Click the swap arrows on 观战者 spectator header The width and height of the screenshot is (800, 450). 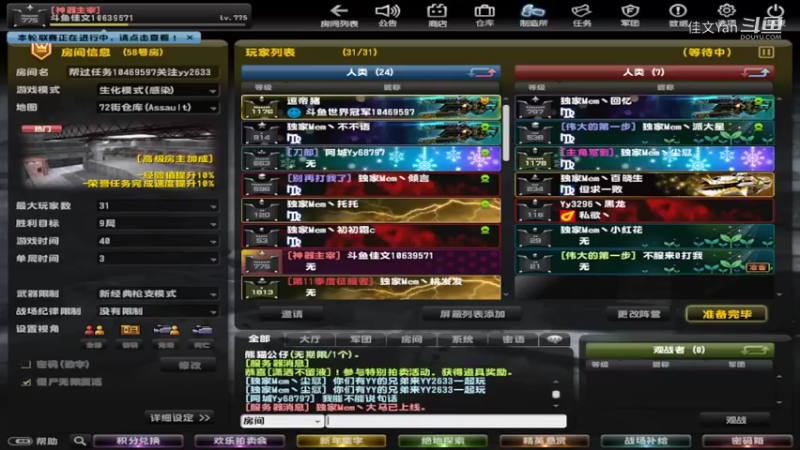(755, 350)
